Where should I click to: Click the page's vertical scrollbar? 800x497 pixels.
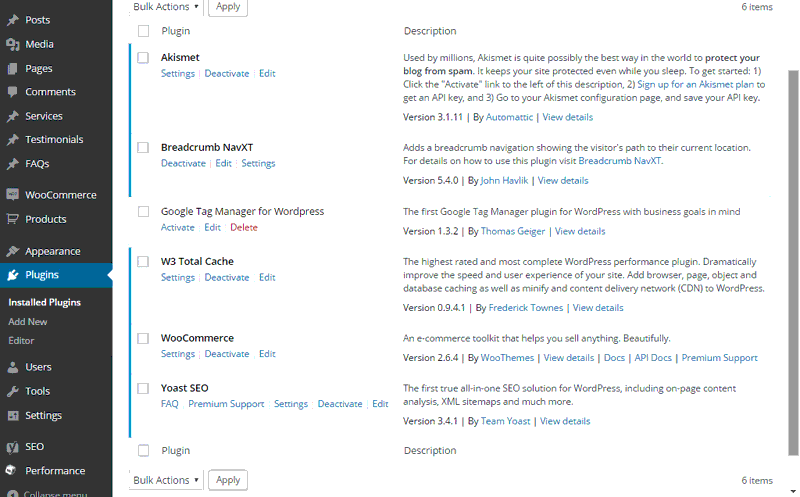(x=794, y=250)
